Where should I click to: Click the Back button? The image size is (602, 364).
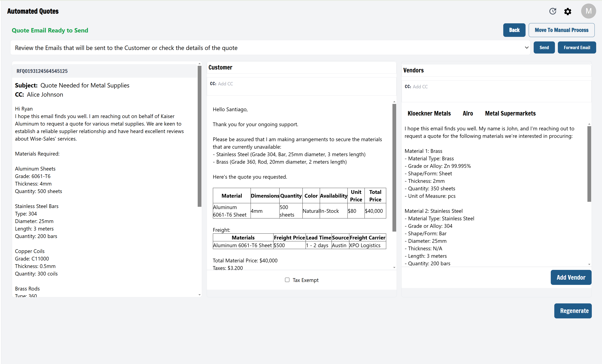tap(514, 30)
